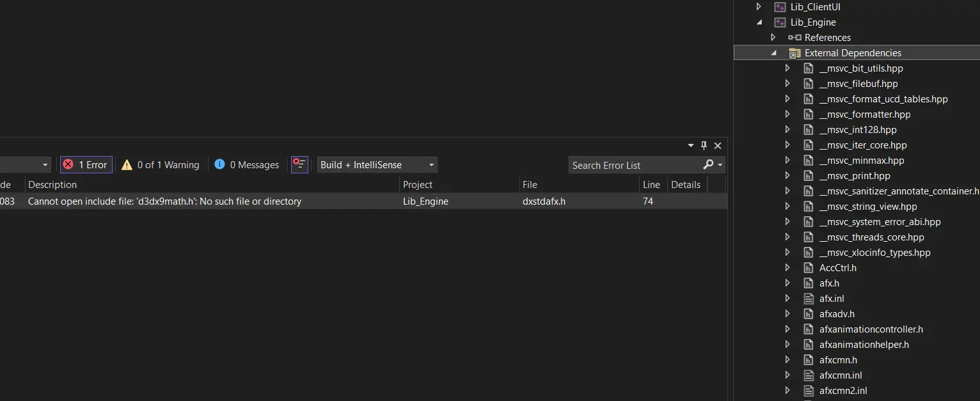Expand the Lib_ClientUI project node

[759, 7]
